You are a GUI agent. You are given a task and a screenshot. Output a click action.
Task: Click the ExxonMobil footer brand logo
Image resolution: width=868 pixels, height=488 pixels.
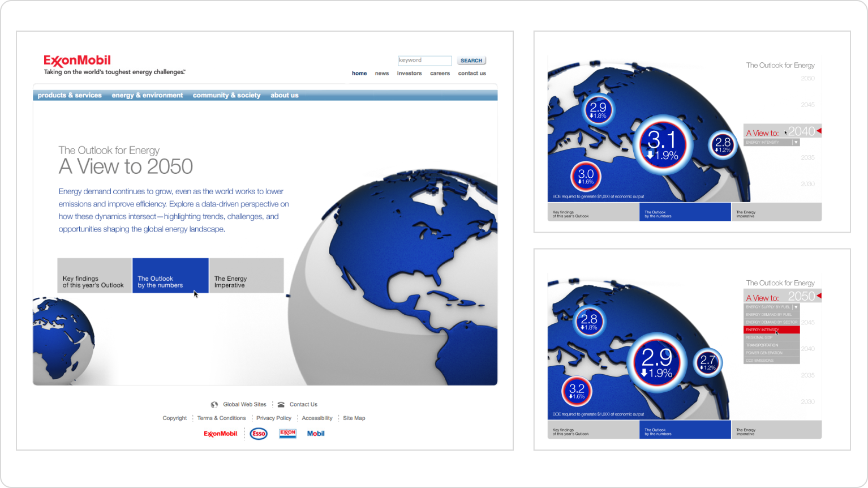pos(221,434)
